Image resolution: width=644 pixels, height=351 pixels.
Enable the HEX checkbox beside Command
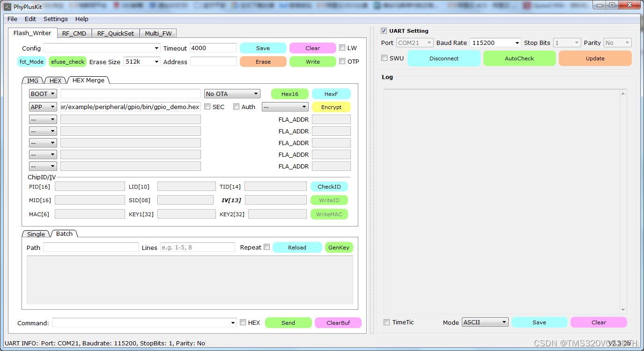243,322
